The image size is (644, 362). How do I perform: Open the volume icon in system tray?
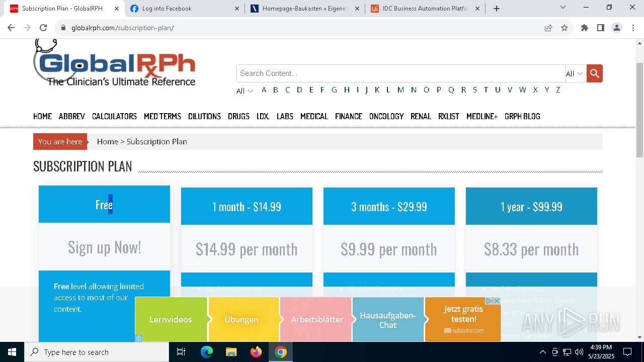pyautogui.click(x=579, y=352)
